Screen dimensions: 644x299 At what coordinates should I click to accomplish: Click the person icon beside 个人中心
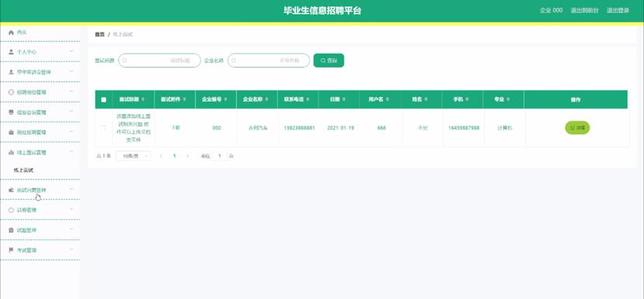pyautogui.click(x=11, y=52)
